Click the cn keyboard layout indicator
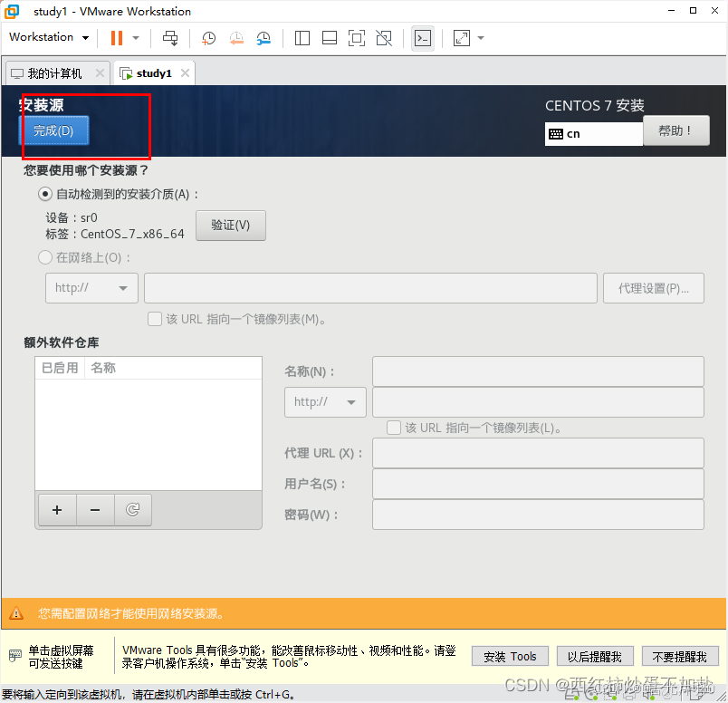The image size is (728, 703). point(593,134)
